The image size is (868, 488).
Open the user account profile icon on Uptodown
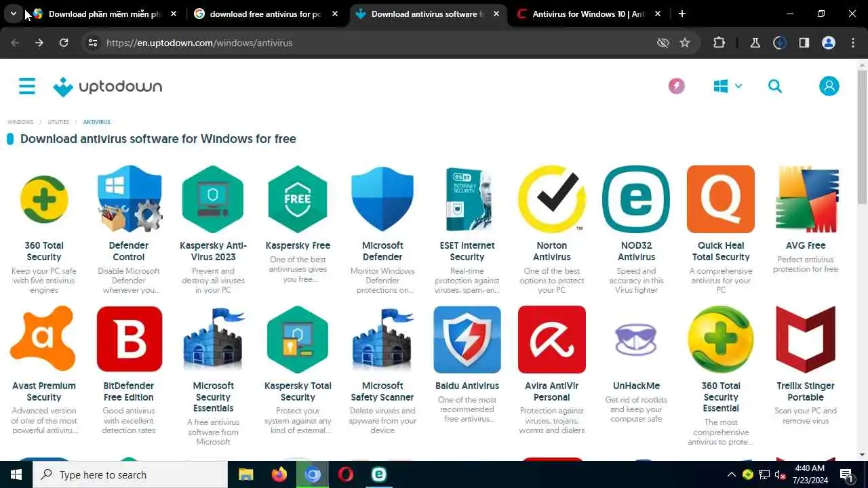pos(829,86)
